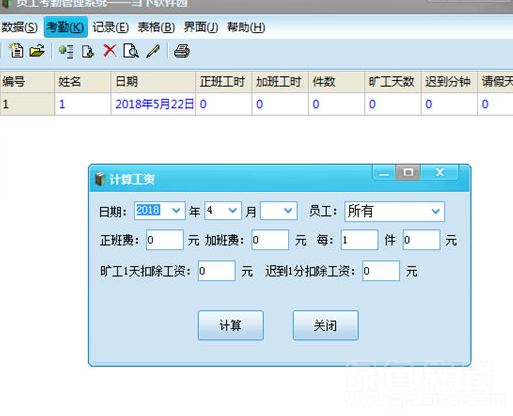Click the printer icon
The image size is (513, 416).
182,51
